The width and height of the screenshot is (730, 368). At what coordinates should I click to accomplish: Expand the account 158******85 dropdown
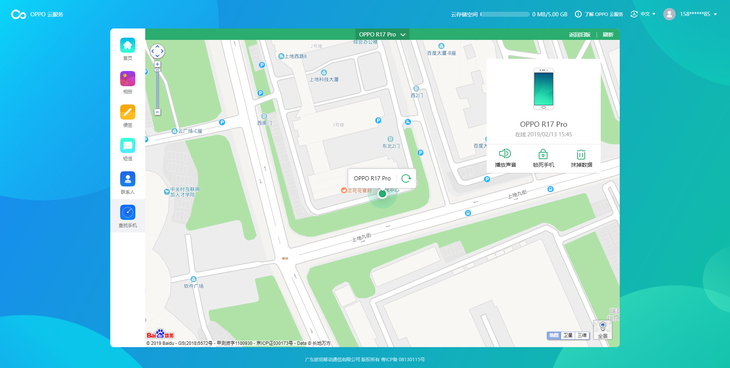(x=690, y=14)
